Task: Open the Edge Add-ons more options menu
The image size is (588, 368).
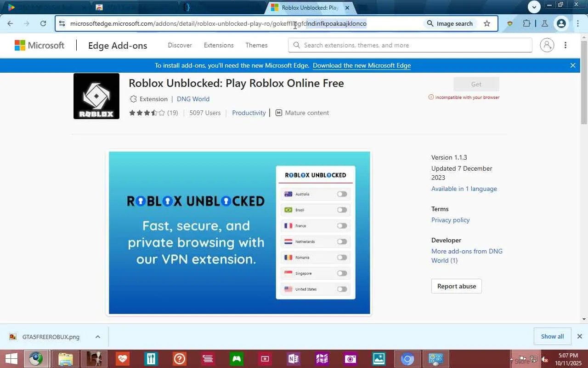Action: click(x=565, y=45)
